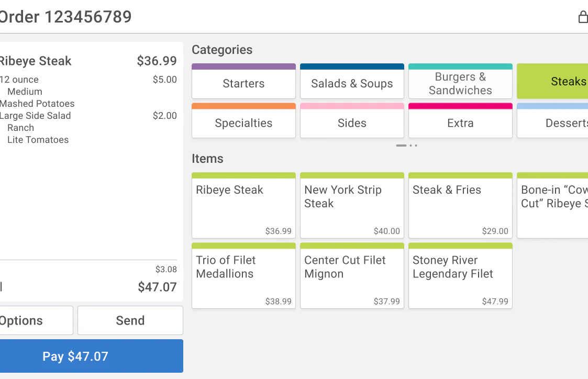588x379 pixels.
Task: Add Ribeye Steak item to order
Action: coord(244,205)
